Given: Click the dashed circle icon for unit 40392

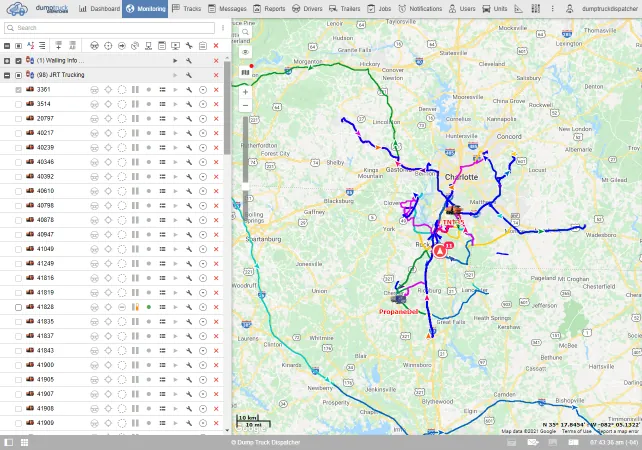Looking at the screenshot, I should tap(122, 177).
